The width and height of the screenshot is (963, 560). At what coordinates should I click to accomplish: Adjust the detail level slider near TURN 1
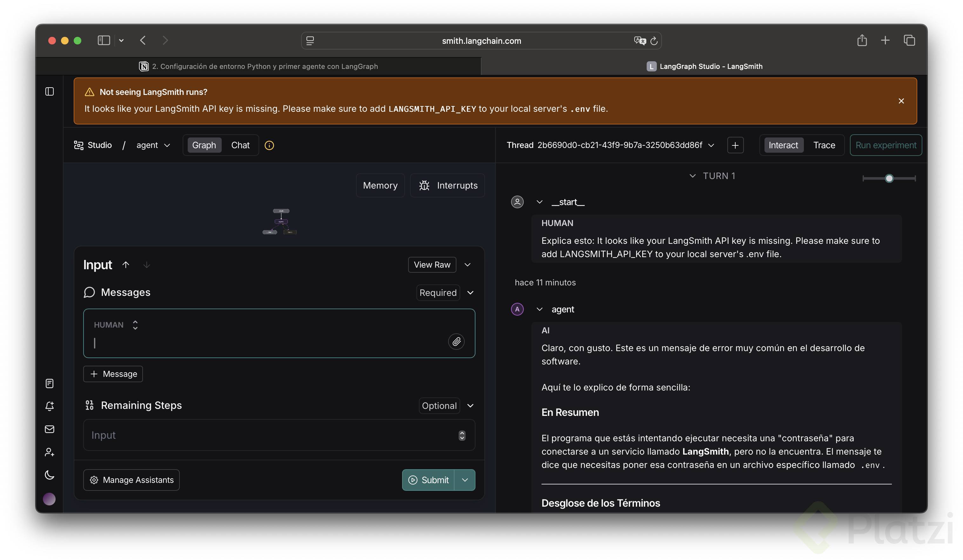889,178
